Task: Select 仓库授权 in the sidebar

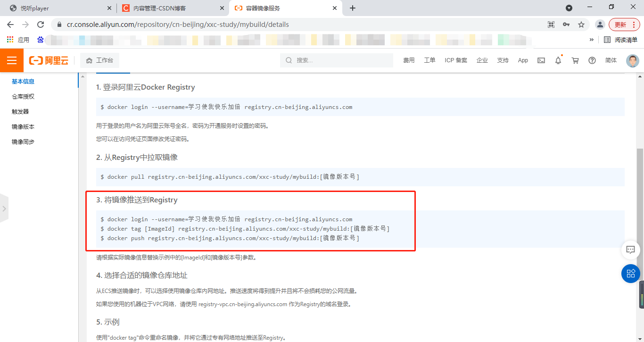Action: pos(23,97)
